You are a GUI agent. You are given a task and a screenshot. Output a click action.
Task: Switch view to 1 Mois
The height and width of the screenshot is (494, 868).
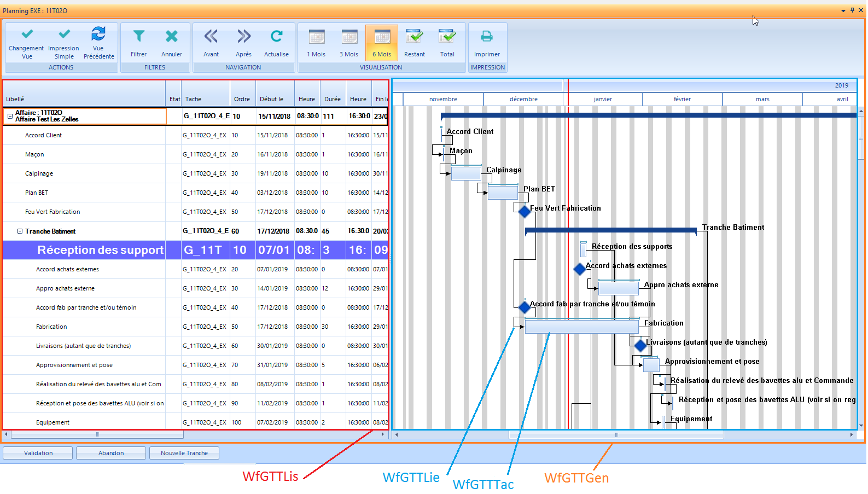click(316, 37)
